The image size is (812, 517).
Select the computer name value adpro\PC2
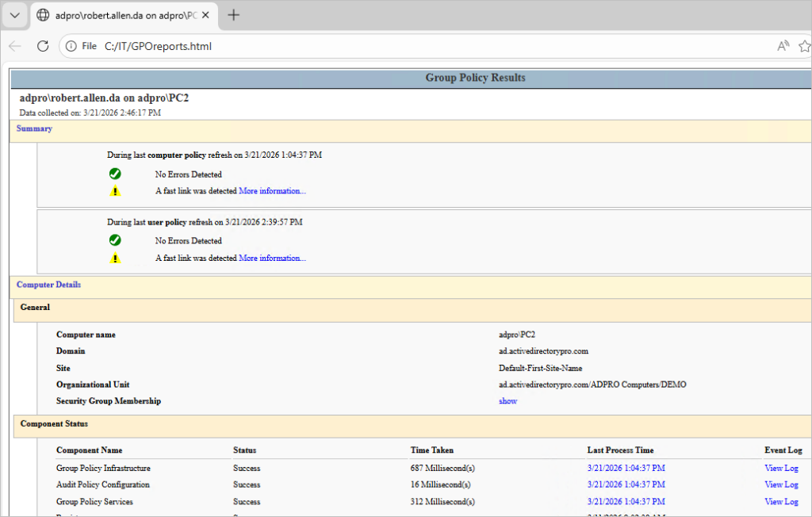click(517, 335)
